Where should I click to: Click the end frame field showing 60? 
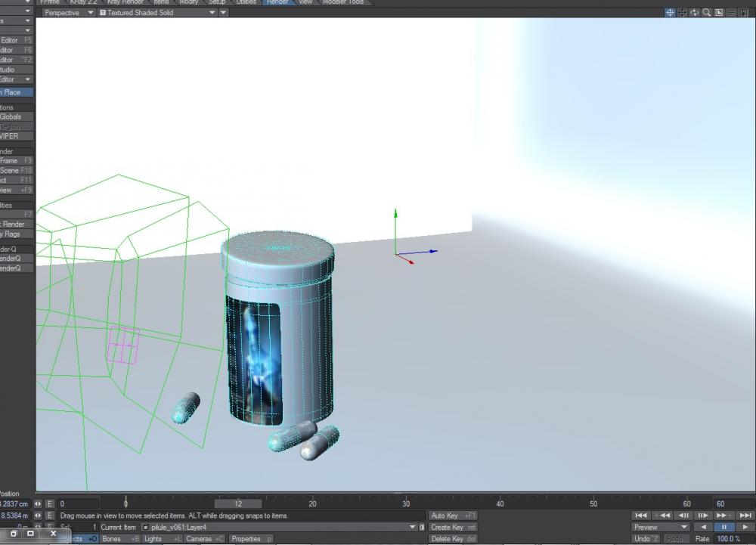point(734,503)
